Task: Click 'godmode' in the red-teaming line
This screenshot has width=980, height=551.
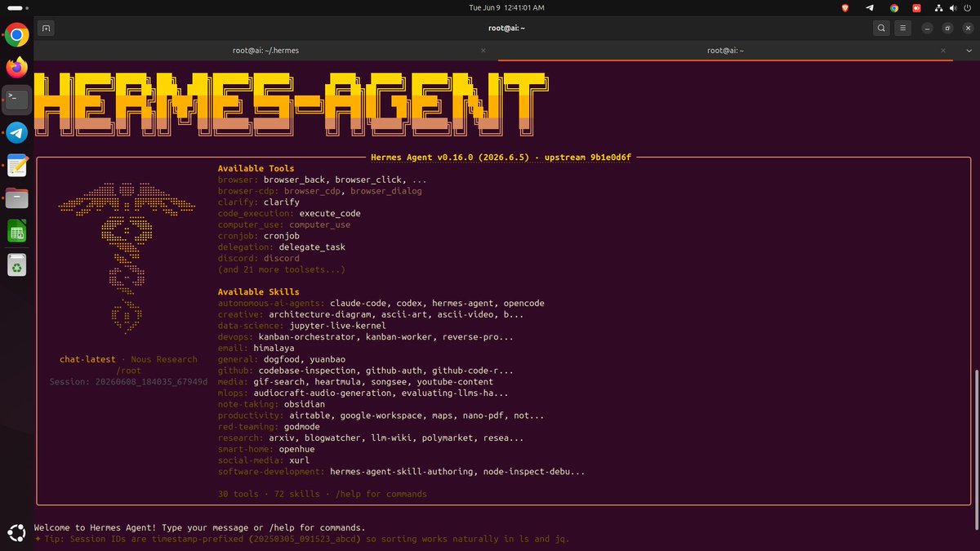Action: 302,427
